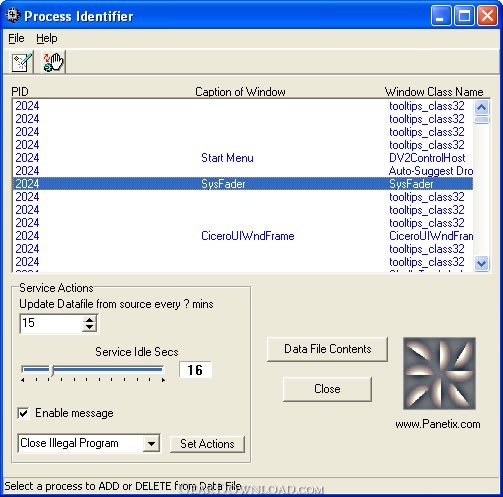Click the edit note toolbar icon
The width and height of the screenshot is (503, 497).
[x=22, y=62]
